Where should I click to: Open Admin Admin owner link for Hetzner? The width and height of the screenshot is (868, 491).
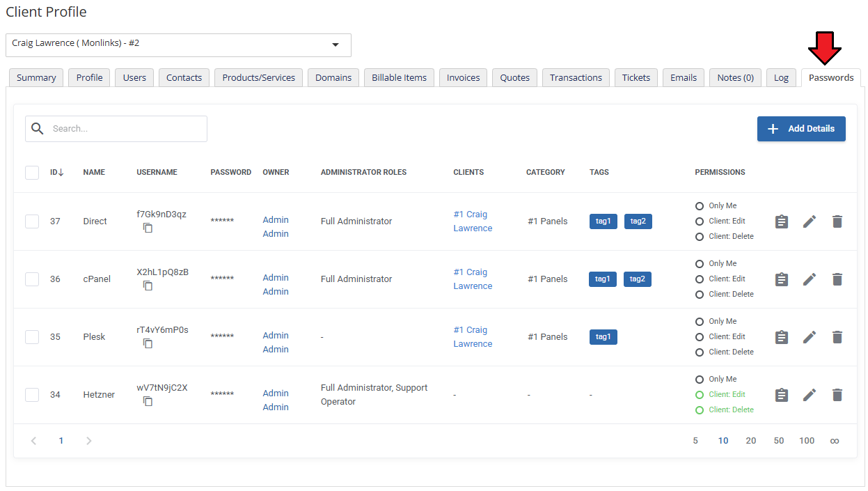tap(276, 400)
